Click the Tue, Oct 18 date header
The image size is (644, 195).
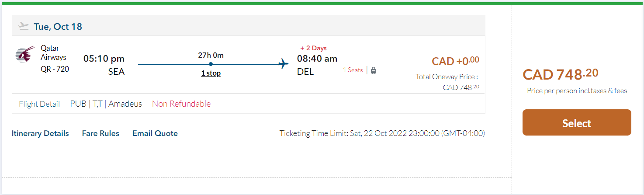pos(58,27)
